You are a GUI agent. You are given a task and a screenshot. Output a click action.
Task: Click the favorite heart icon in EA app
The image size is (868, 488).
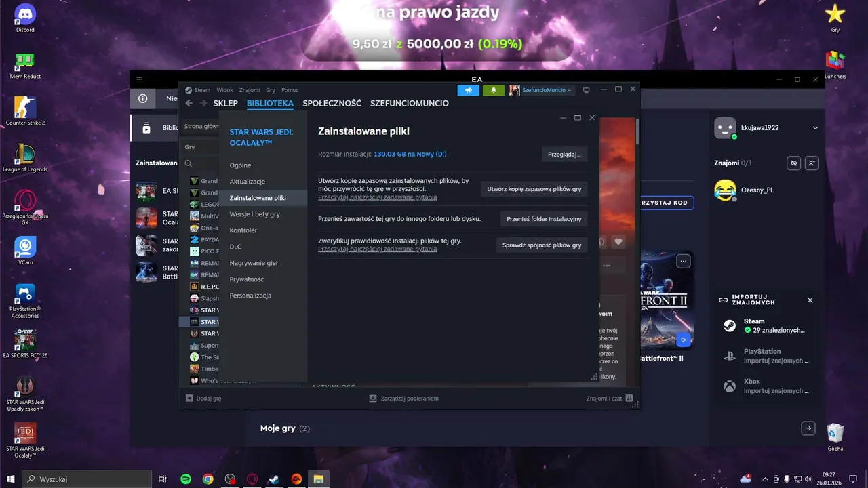[x=618, y=242]
